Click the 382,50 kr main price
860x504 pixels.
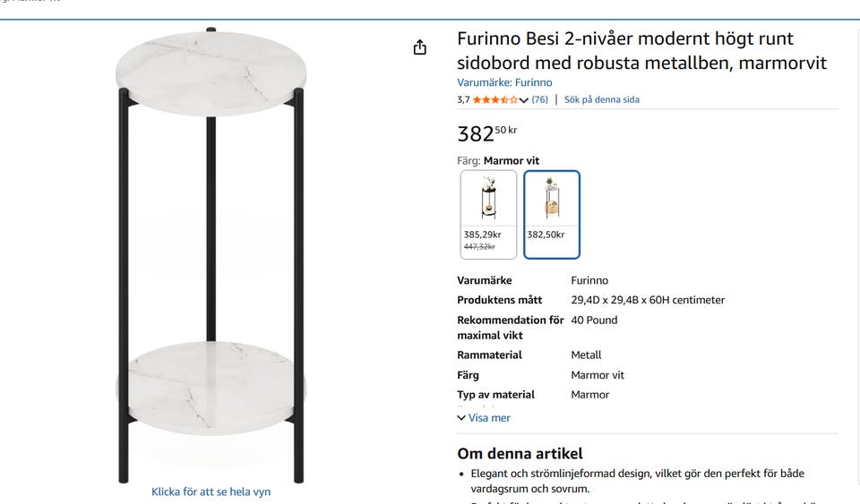[x=486, y=133]
